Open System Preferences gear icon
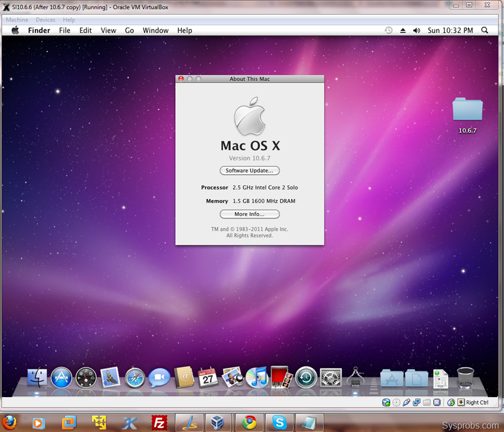This screenshot has width=504, height=432. [x=331, y=377]
